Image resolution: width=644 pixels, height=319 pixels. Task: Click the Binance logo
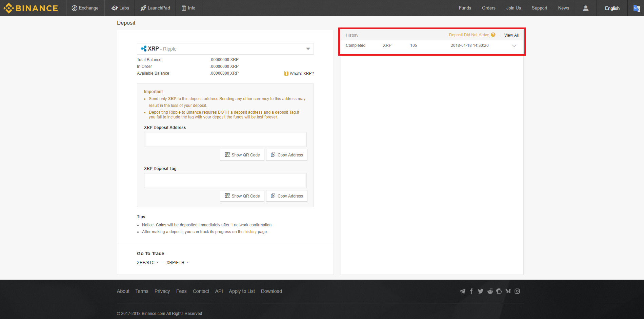pos(31,8)
